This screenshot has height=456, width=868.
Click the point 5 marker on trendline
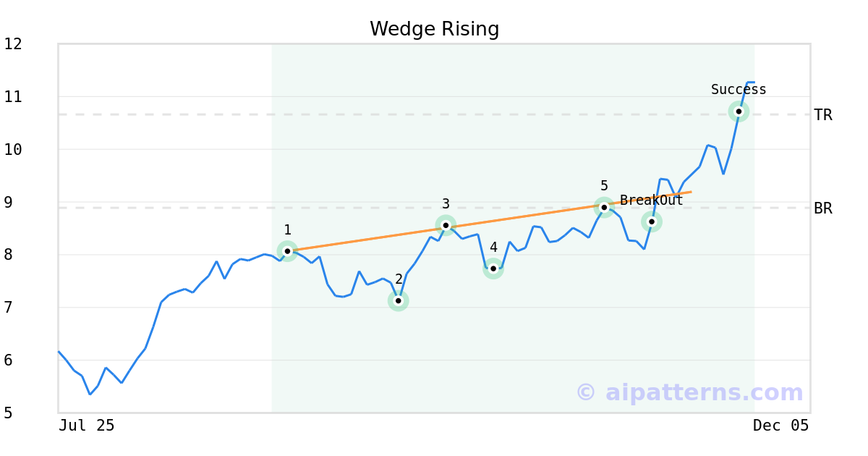[604, 208]
